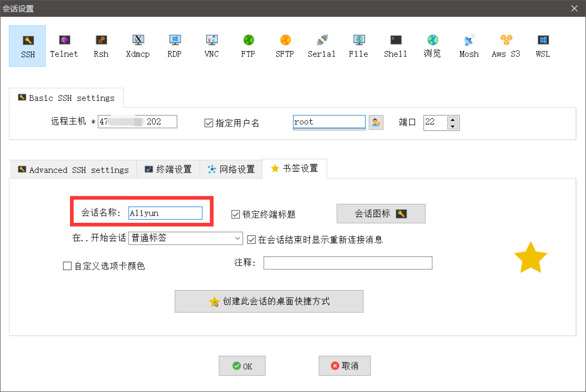Open the Aws S3 session type
586x392 pixels.
[505, 46]
